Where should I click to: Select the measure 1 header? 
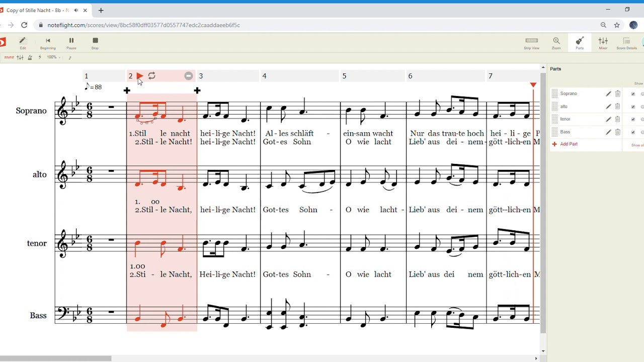click(x=104, y=76)
